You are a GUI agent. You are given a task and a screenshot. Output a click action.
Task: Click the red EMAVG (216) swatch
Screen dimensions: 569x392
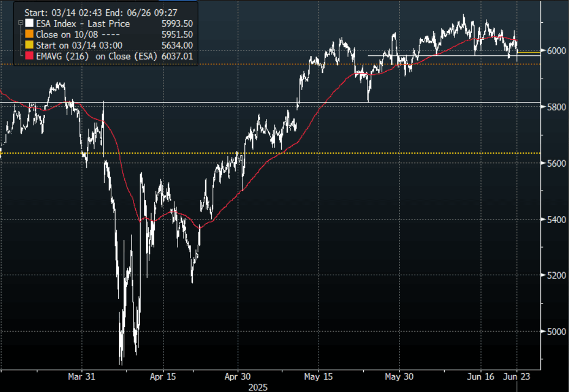tap(29, 56)
